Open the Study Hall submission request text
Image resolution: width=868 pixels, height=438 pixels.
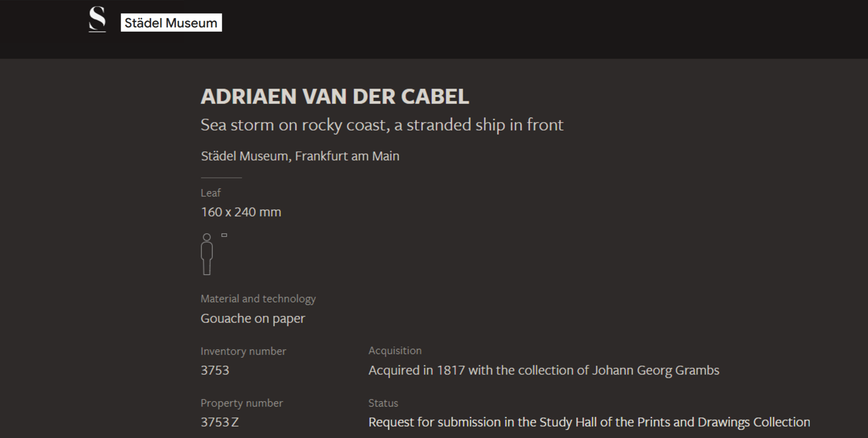coord(589,422)
